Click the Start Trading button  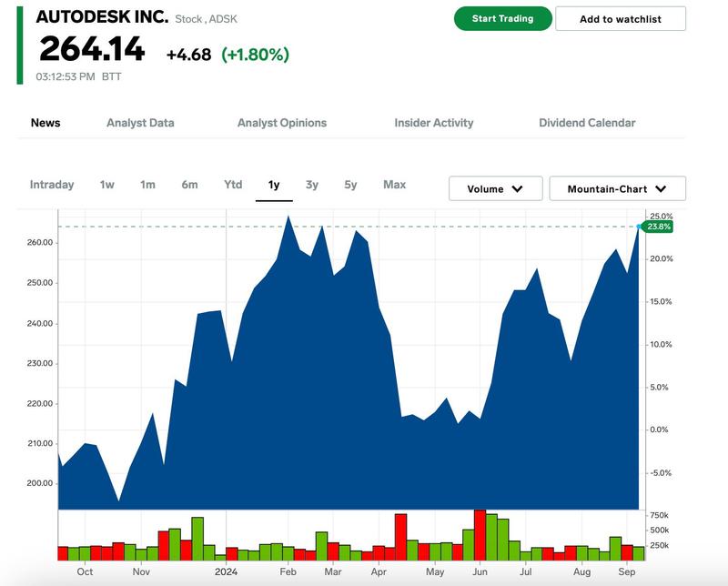(503, 18)
